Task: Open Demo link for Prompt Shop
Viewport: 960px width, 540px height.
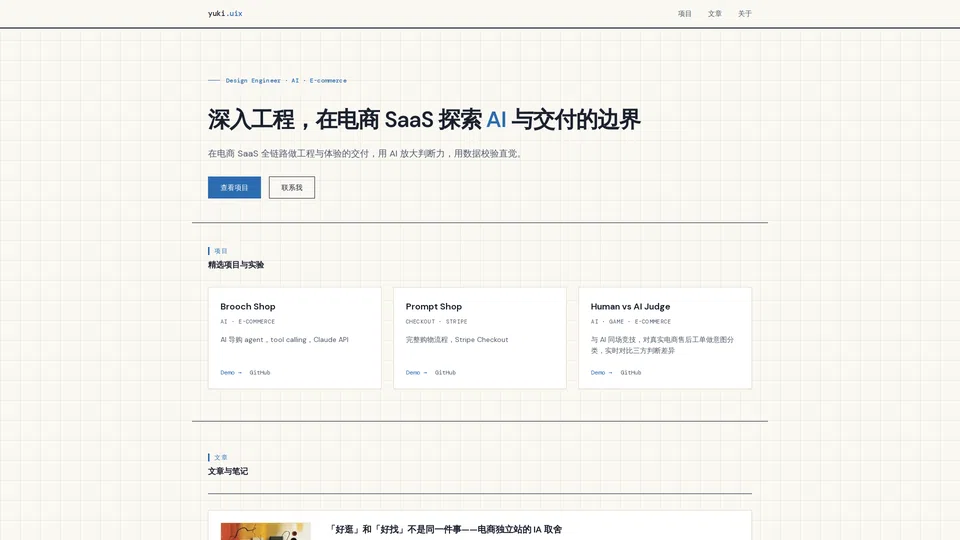Action: click(416, 372)
